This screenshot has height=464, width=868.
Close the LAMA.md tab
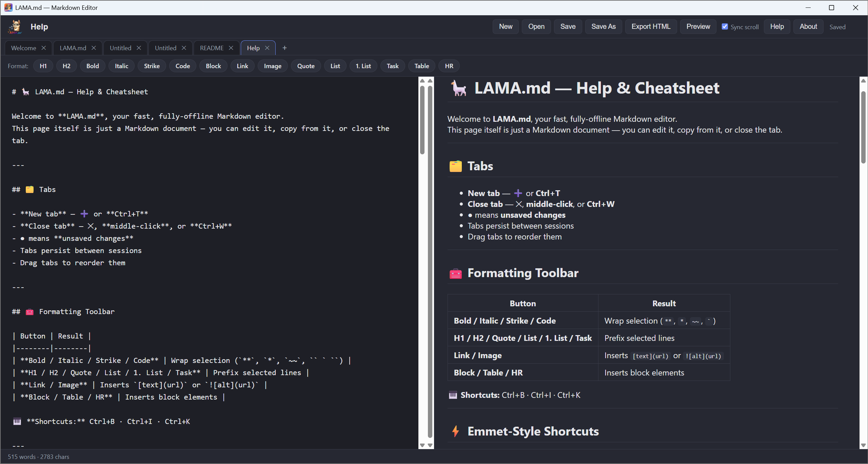click(94, 48)
